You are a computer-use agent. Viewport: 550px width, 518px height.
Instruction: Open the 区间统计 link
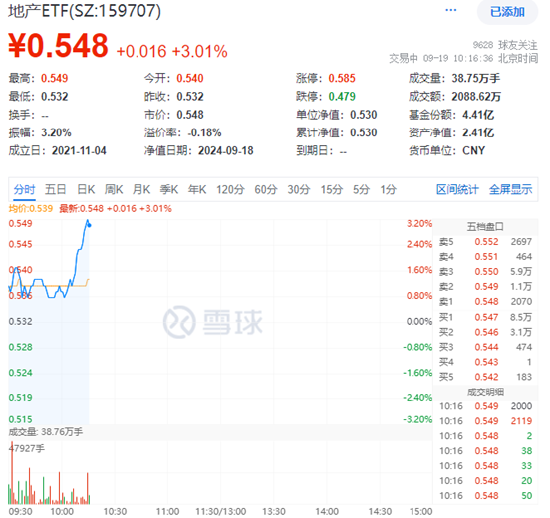point(457,190)
